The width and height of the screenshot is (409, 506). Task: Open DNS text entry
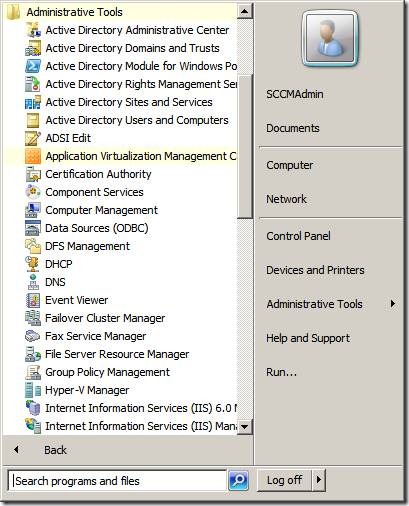[55, 282]
